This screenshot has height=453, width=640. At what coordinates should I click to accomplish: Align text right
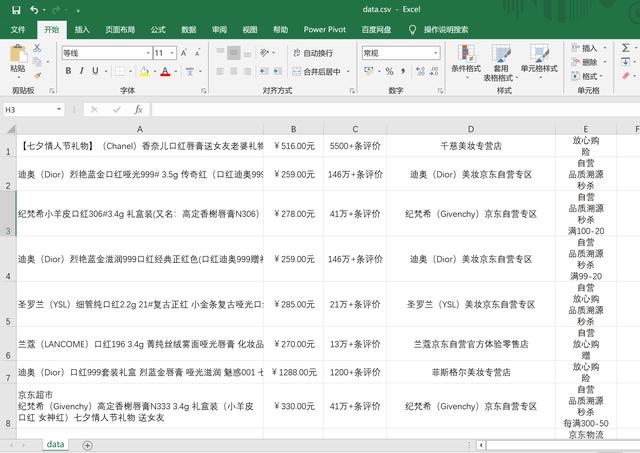[247, 71]
